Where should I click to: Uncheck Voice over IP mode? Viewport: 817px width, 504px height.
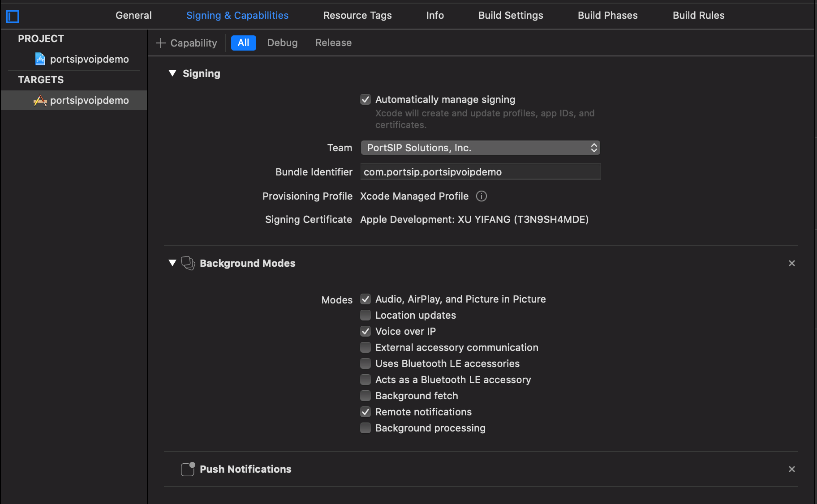(365, 331)
